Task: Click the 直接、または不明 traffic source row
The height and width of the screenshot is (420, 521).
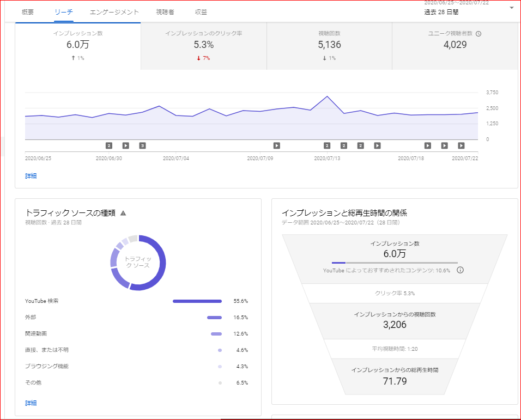Action: pos(137,350)
